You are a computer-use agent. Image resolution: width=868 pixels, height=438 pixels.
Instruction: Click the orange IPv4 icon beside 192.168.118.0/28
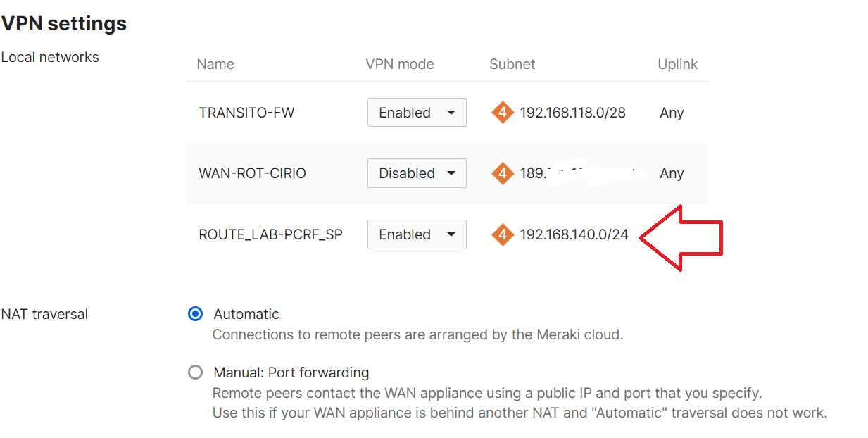(x=503, y=112)
